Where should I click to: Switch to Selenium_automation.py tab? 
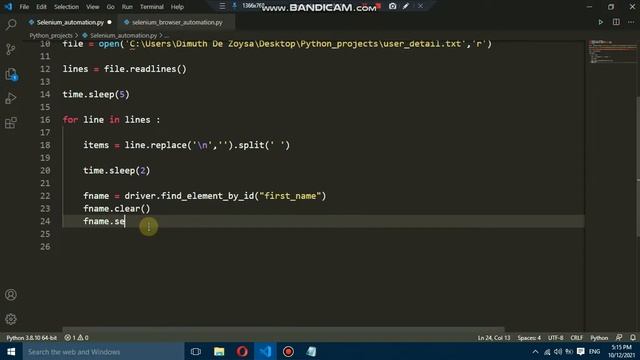pos(70,22)
